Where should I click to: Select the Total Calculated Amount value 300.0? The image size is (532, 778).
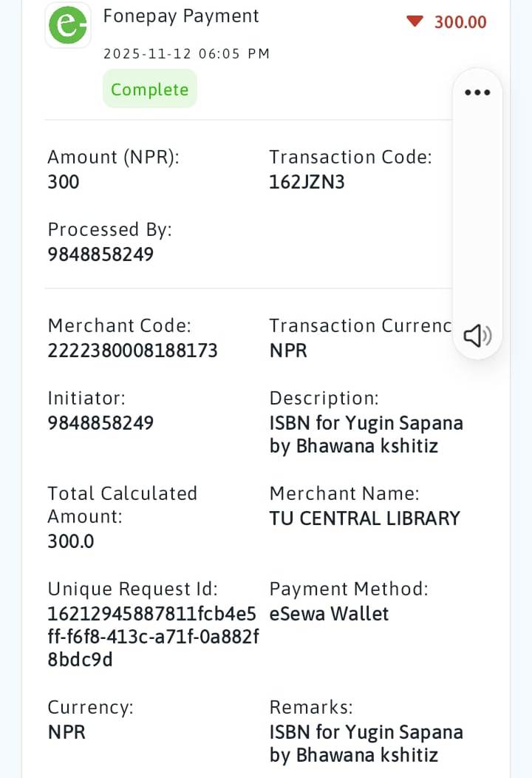[71, 541]
